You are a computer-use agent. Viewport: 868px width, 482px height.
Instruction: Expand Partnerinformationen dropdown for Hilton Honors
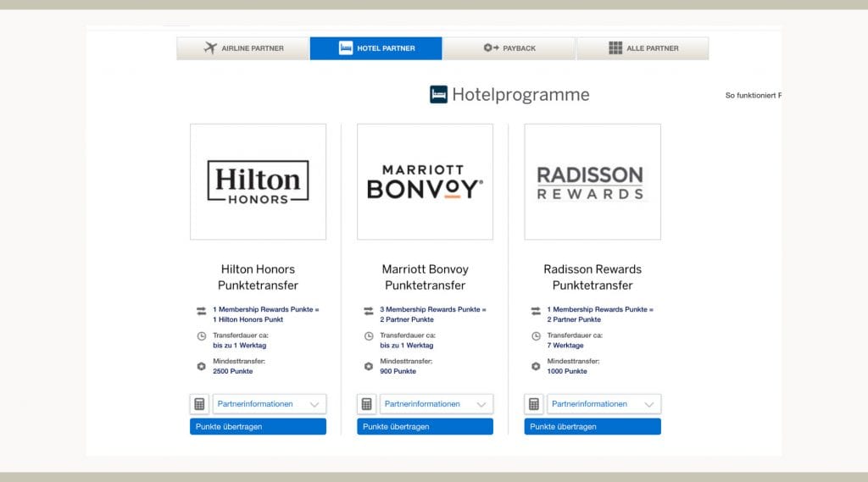pos(270,404)
